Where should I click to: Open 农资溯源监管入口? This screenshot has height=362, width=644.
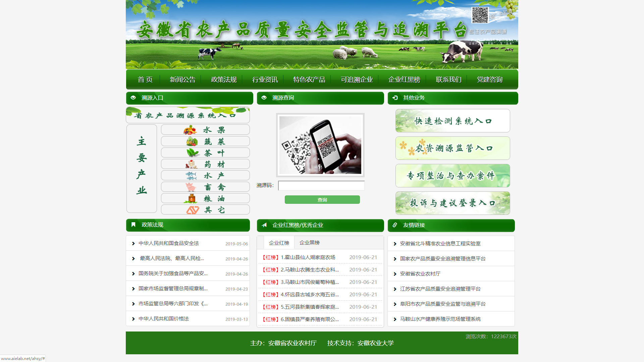pos(453,148)
